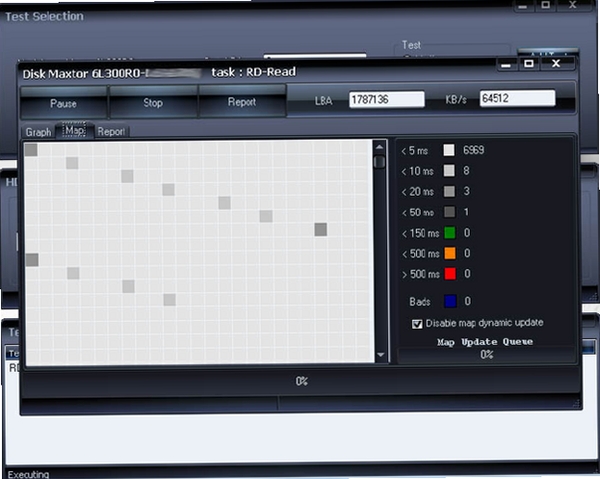This screenshot has width=600, height=479.
Task: Click the 'Map Update Queue' label
Action: pos(485,342)
